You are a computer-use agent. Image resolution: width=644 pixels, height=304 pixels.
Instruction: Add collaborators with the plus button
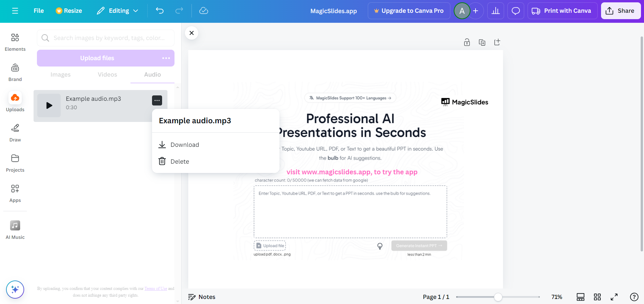tap(476, 11)
